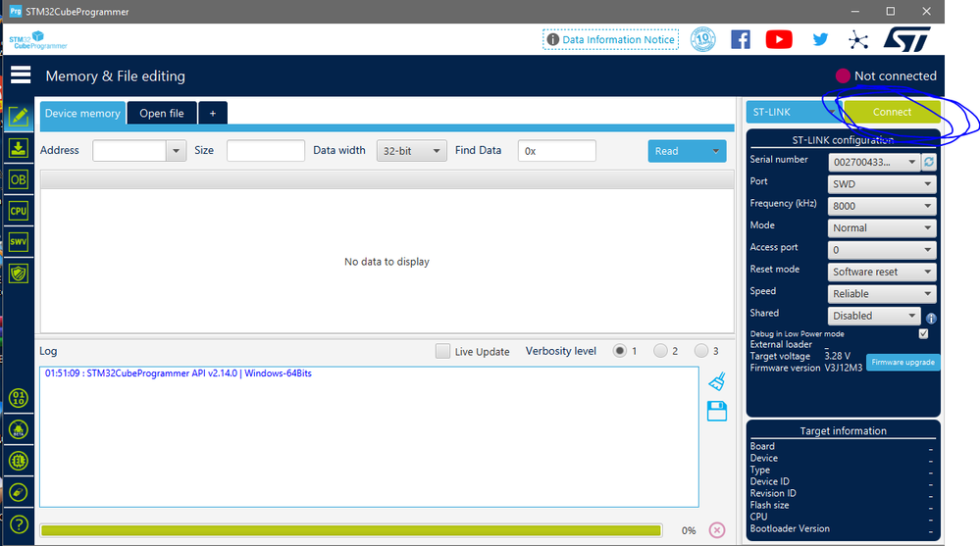The image size is (980, 546).
Task: Open the security shield panel
Action: 18,273
